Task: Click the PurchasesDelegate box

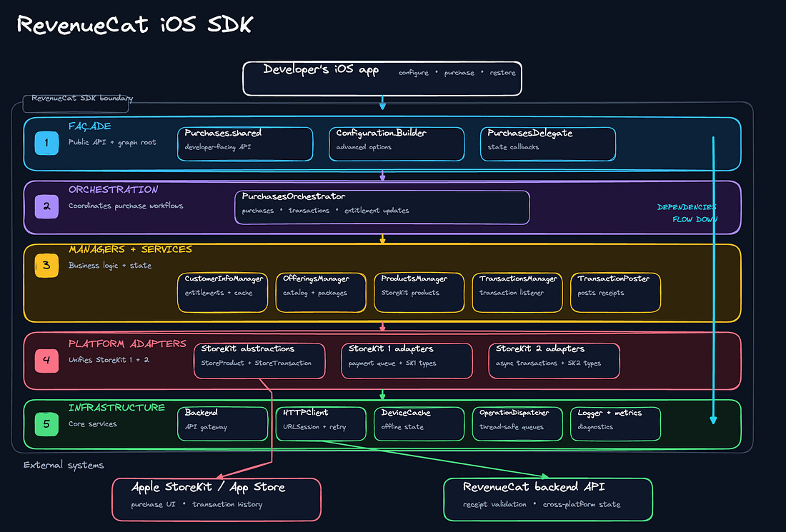Action: pos(548,144)
